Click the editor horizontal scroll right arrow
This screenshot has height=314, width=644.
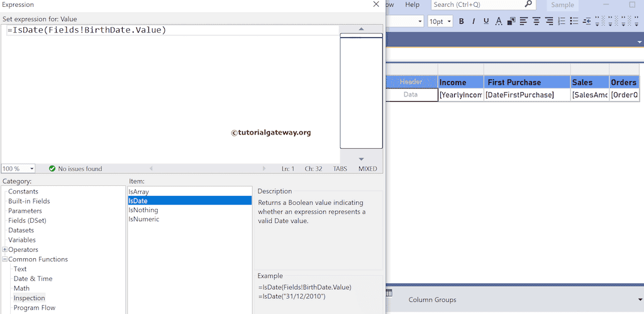click(264, 168)
